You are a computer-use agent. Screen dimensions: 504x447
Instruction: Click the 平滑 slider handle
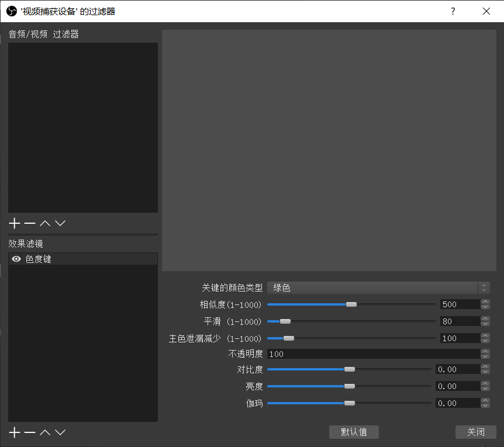click(285, 321)
